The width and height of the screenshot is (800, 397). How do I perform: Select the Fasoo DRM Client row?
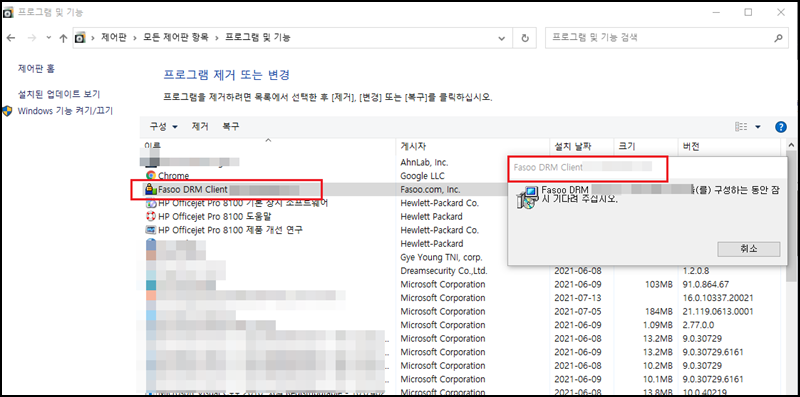324,189
